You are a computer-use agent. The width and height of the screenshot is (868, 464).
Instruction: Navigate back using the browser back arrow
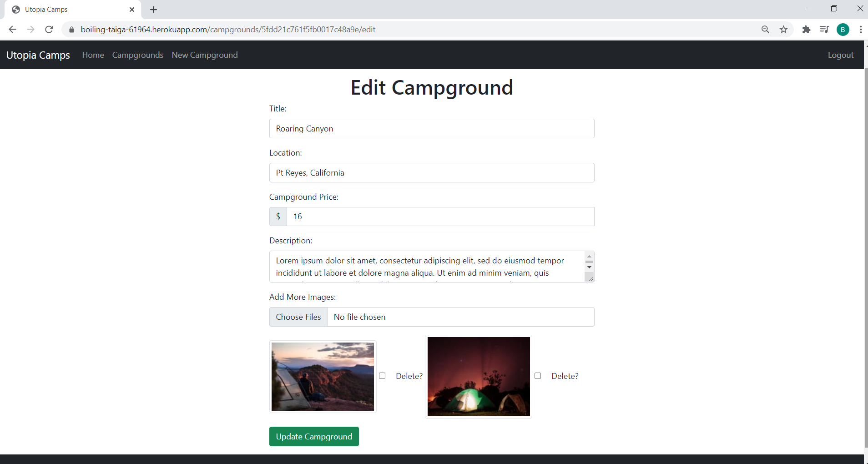point(12,29)
